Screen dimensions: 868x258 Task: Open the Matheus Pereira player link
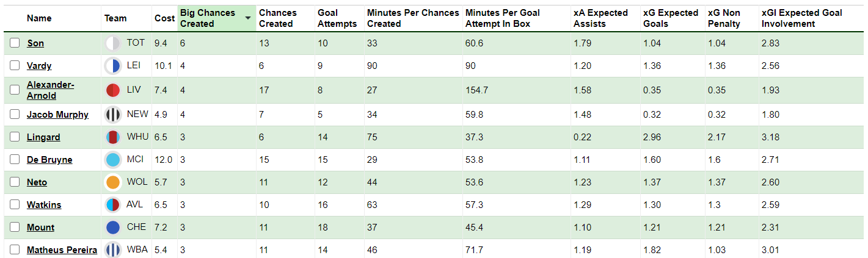tap(62, 250)
